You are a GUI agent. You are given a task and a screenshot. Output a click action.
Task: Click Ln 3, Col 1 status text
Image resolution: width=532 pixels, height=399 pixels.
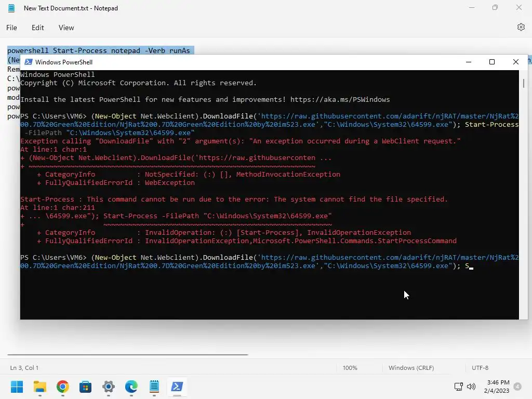[x=24, y=368]
